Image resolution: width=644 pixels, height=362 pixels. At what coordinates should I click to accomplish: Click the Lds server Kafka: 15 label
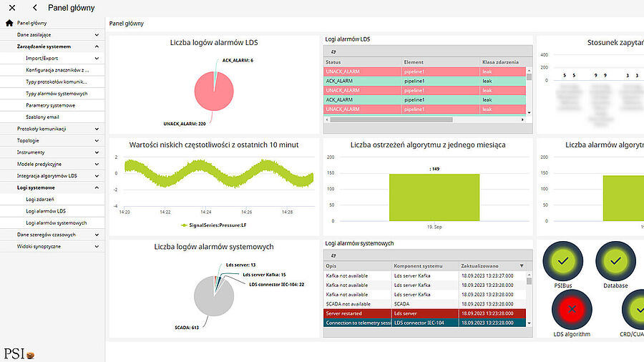pos(264,275)
